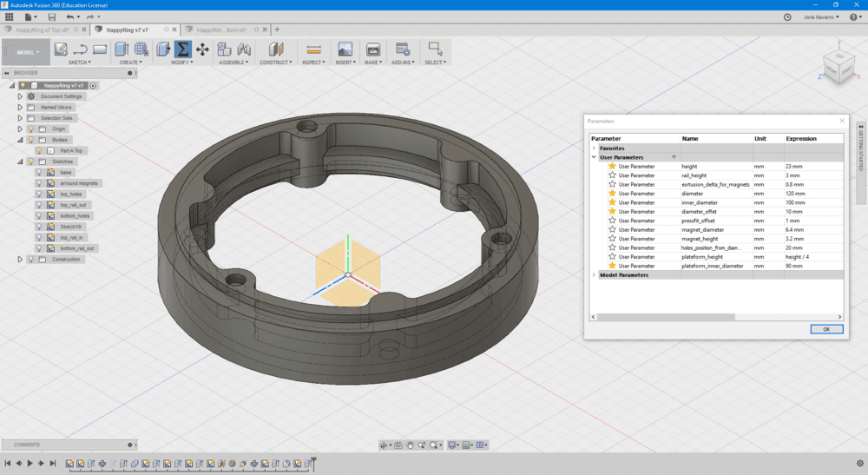Toggle favorite star for rail_height parameter
Screen dimensions: 868x475
coord(612,175)
